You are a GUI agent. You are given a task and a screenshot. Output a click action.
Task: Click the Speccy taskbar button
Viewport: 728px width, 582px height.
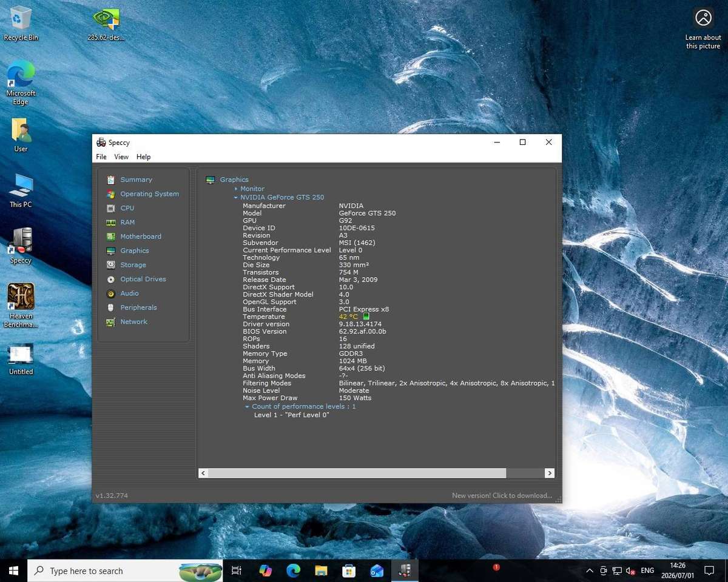click(x=405, y=570)
